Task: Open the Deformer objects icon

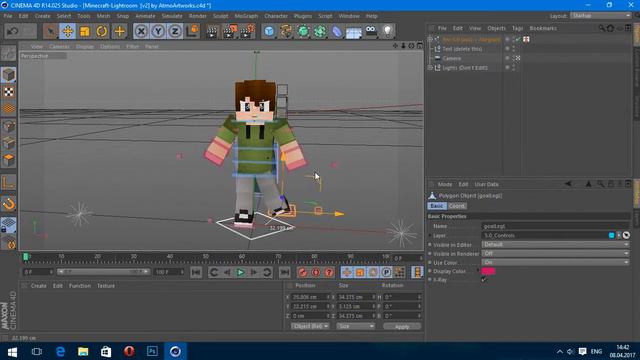Action: point(337,31)
